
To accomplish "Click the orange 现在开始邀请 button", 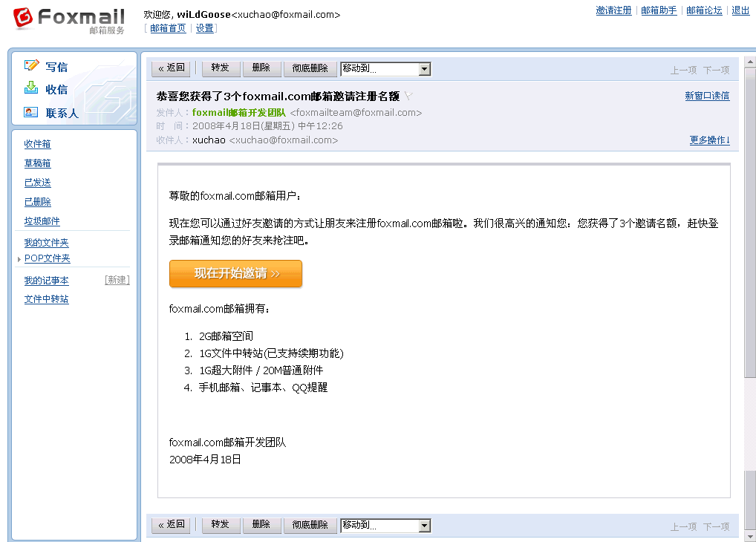I will point(235,273).
